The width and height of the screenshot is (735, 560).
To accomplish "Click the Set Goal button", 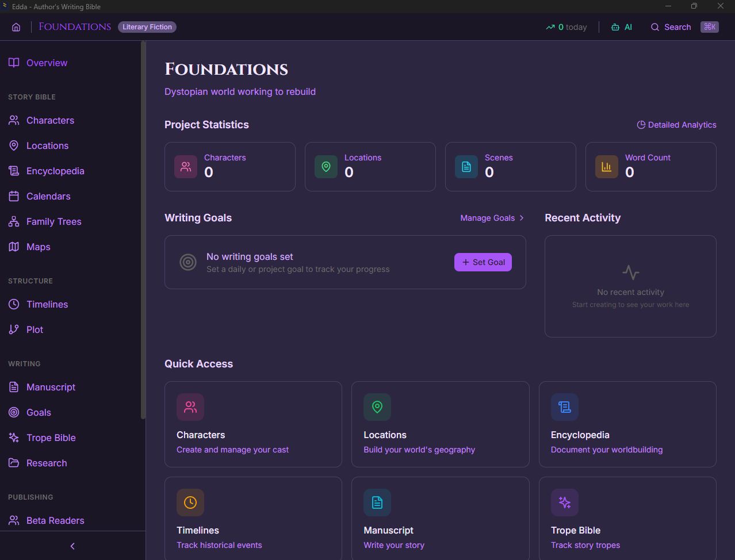I will coord(483,262).
